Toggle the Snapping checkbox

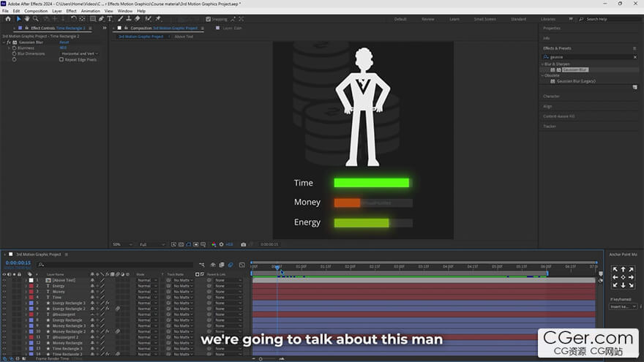pyautogui.click(x=209, y=19)
